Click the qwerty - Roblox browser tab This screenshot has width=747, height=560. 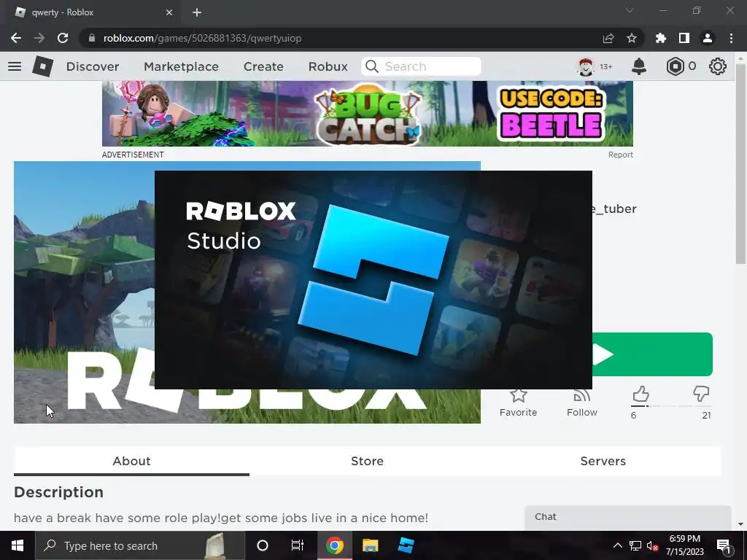(94, 12)
